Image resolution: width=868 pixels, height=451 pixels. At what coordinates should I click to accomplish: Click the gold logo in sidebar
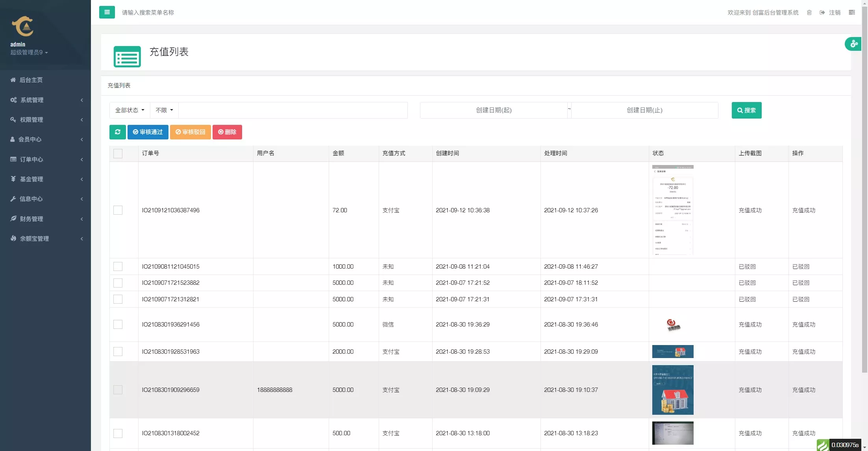(x=23, y=26)
